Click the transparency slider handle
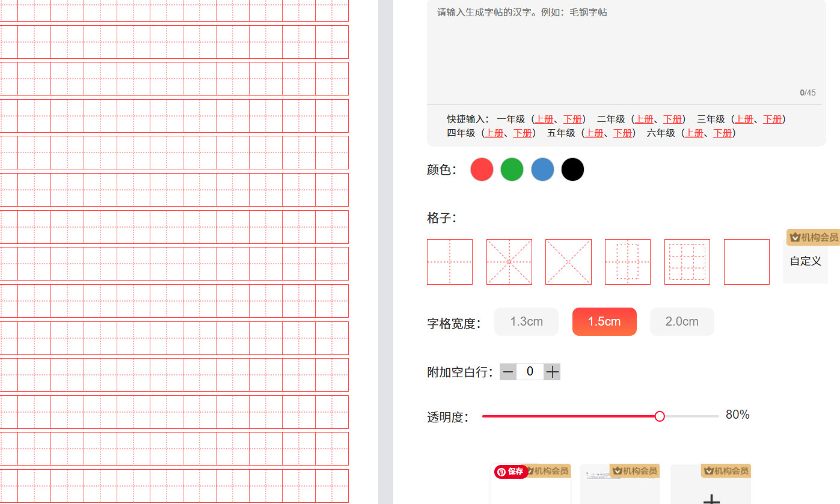The image size is (840, 504). (x=660, y=416)
